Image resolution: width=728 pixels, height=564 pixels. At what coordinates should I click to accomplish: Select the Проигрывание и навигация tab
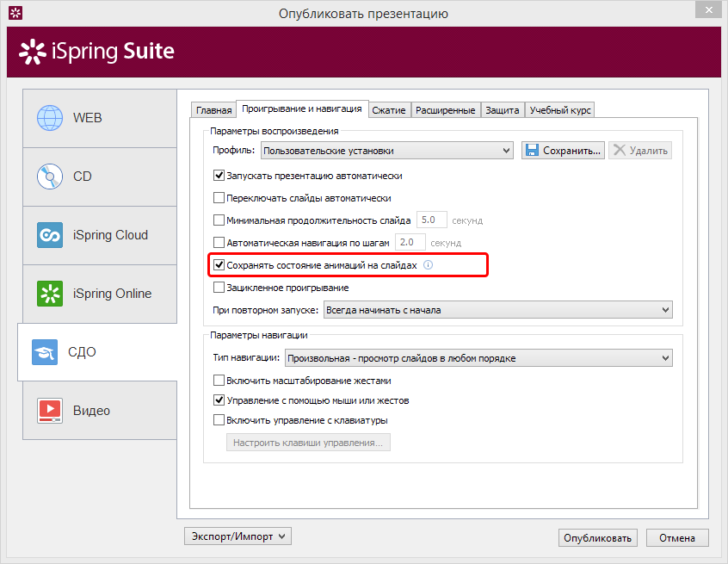pyautogui.click(x=302, y=108)
